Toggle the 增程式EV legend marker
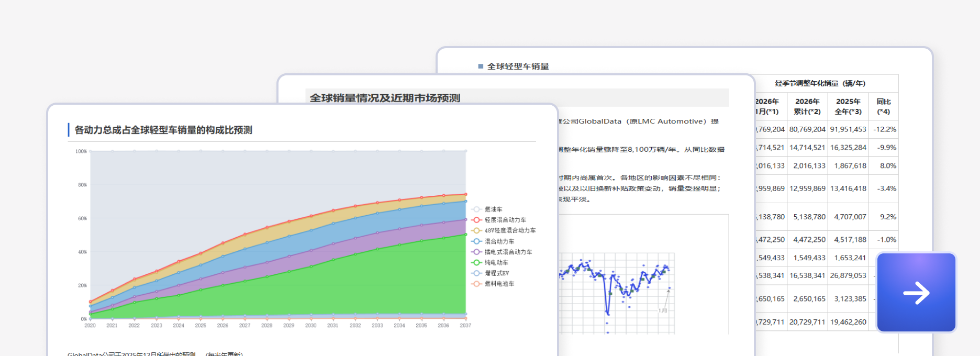 click(x=476, y=273)
